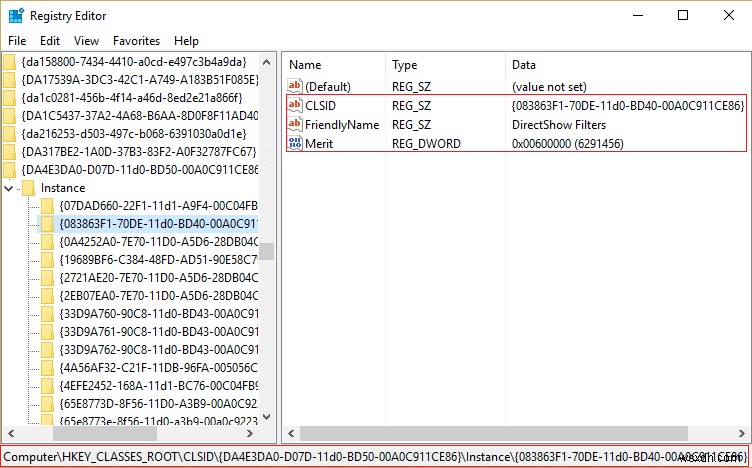Click tree pane scroll left arrow
This screenshot has width=752, height=468.
point(11,433)
